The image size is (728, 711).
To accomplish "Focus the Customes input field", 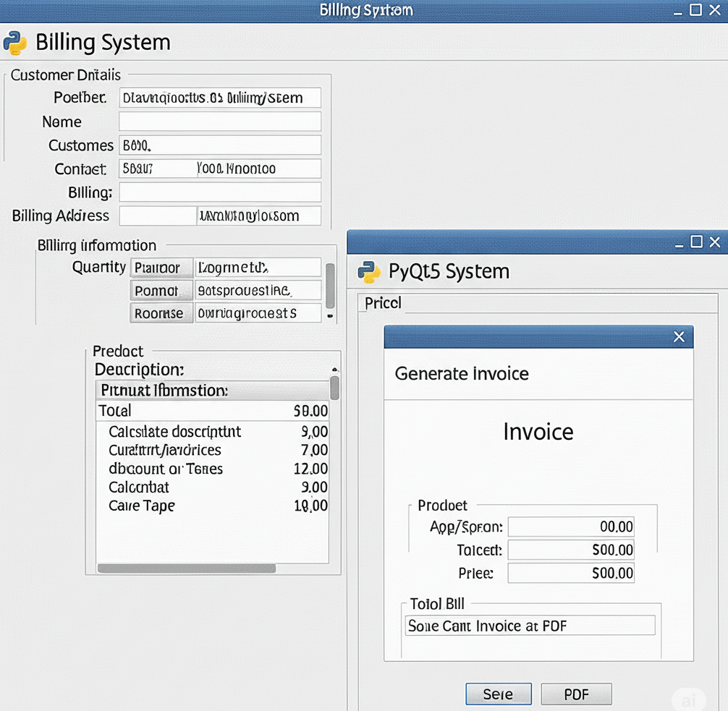I will [x=219, y=145].
